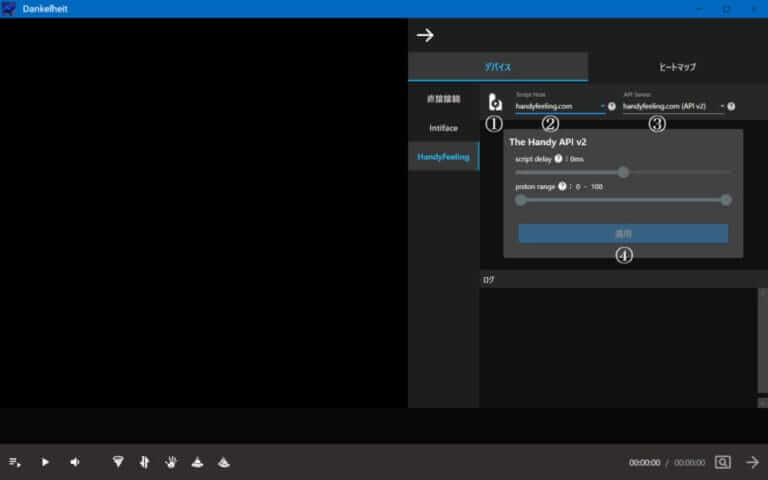The width and height of the screenshot is (768, 480).
Task: Switch to the ヒートマップ tab
Action: tap(677, 67)
